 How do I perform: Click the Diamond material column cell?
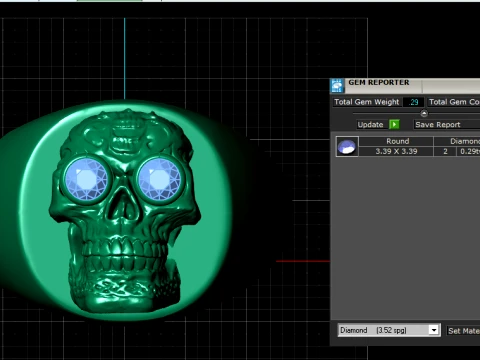[x=457, y=141]
